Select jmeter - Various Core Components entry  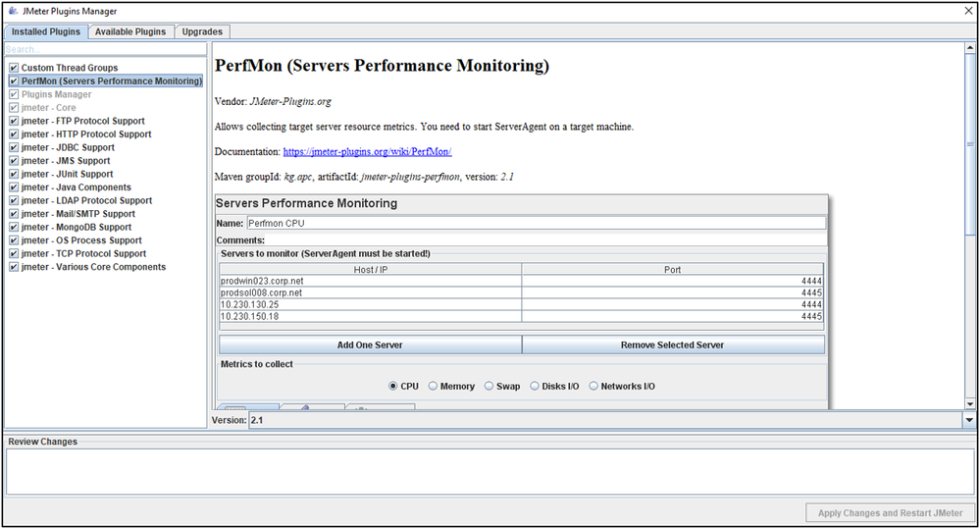[94, 267]
